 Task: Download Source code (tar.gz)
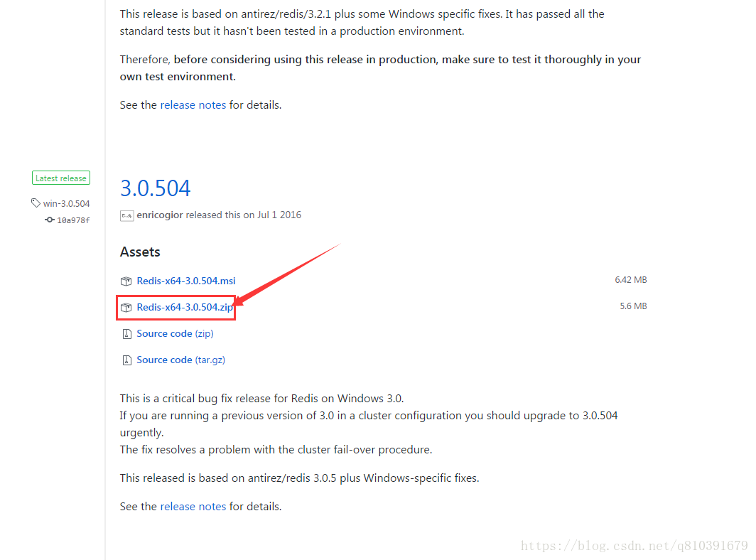[180, 360]
